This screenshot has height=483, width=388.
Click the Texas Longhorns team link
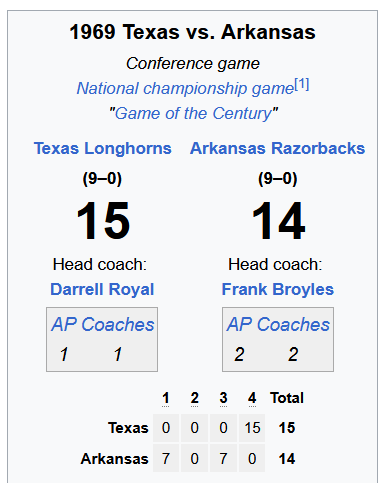[103, 148]
